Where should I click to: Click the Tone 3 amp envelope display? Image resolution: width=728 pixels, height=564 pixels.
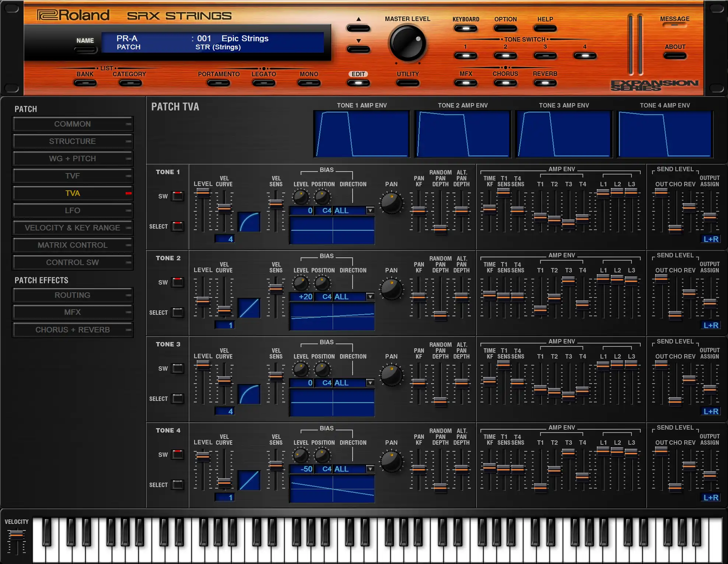click(564, 134)
